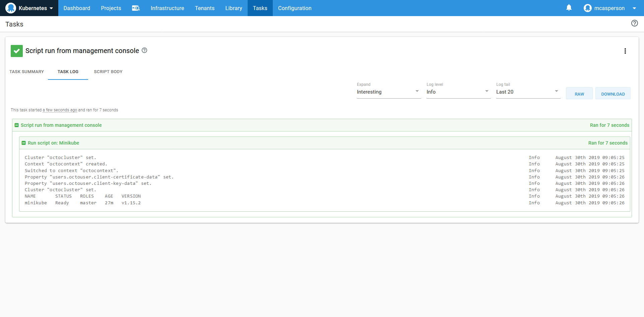The width and height of the screenshot is (644, 317).
Task: Click the green success checkmark icon
Action: 17,51
